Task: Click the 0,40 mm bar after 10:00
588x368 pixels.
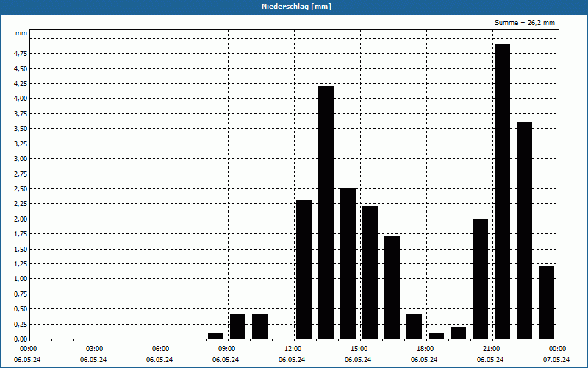Action: (260, 327)
